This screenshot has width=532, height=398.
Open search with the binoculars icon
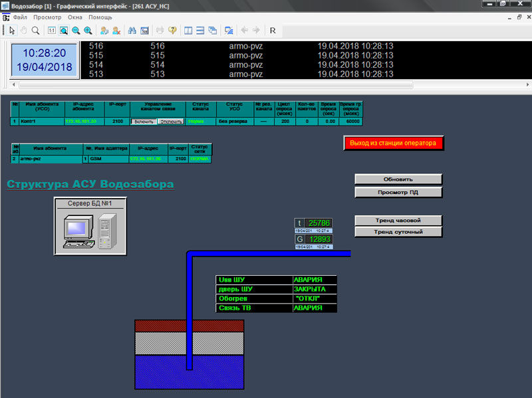coord(132,30)
